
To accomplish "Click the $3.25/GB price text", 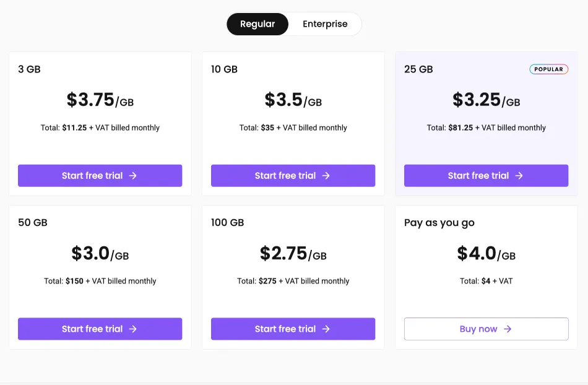I will click(x=486, y=100).
